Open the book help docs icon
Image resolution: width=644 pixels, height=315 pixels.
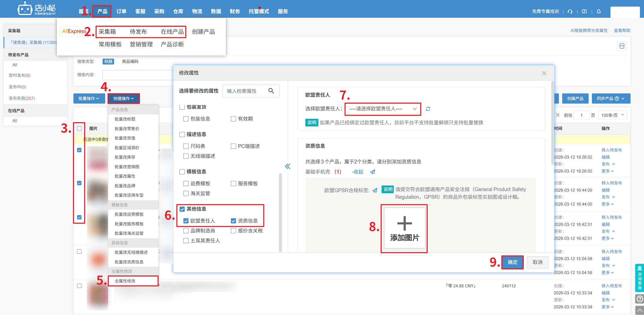point(584,11)
